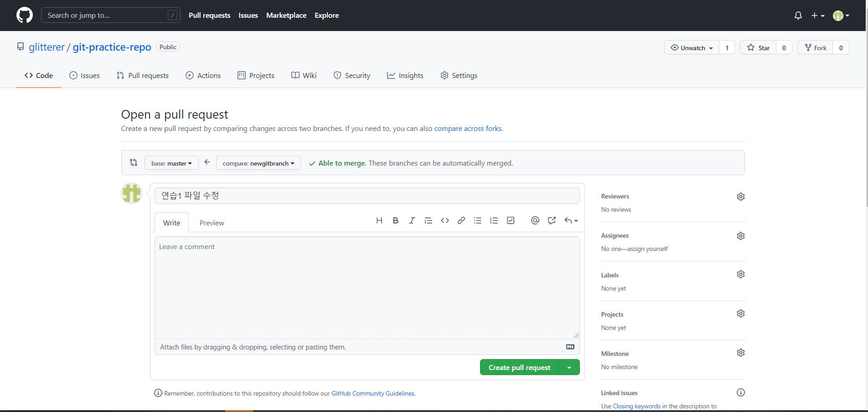Image resolution: width=868 pixels, height=412 pixels.
Task: Click the user avatar beside title
Action: 131,193
